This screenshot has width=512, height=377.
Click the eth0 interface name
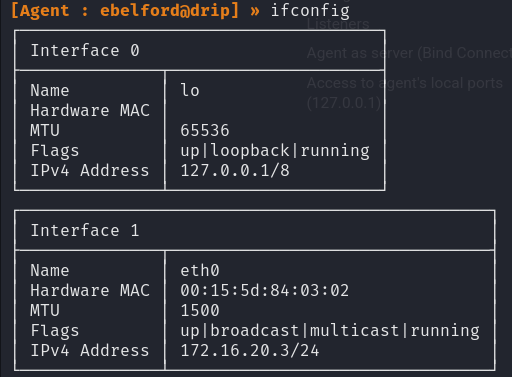click(x=200, y=270)
